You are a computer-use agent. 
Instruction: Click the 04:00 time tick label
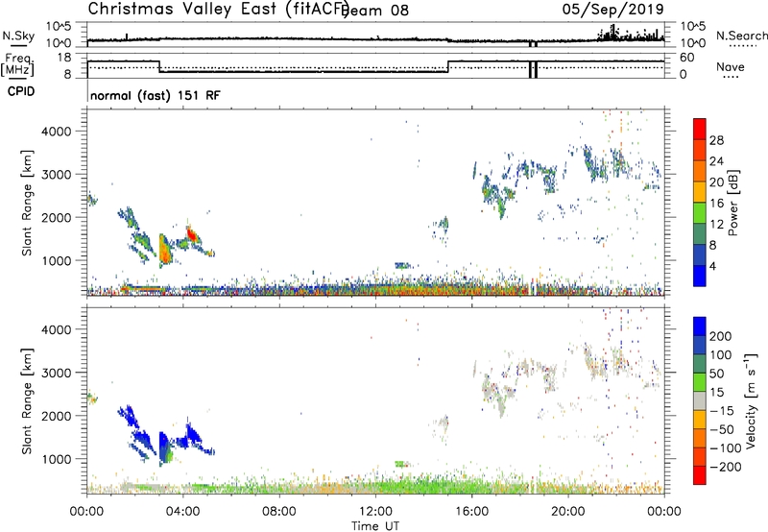coord(182,512)
